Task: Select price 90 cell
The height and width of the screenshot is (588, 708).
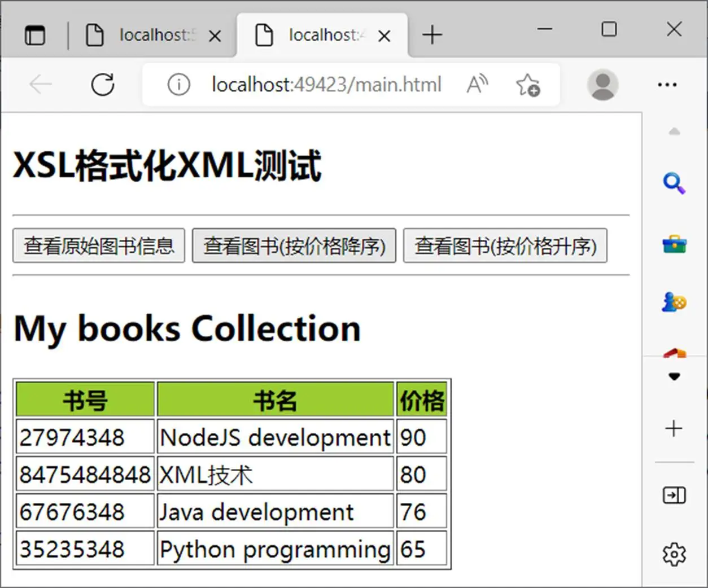Action: [422, 437]
